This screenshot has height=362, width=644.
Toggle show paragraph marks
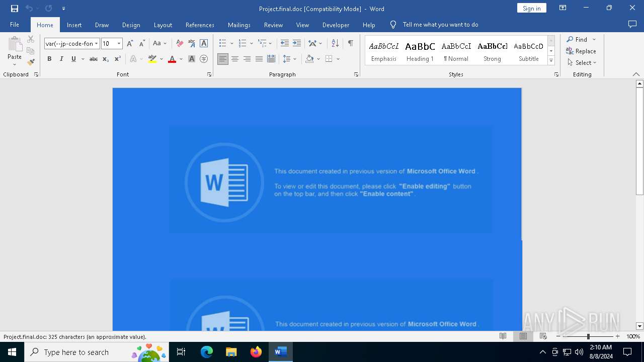tap(350, 43)
